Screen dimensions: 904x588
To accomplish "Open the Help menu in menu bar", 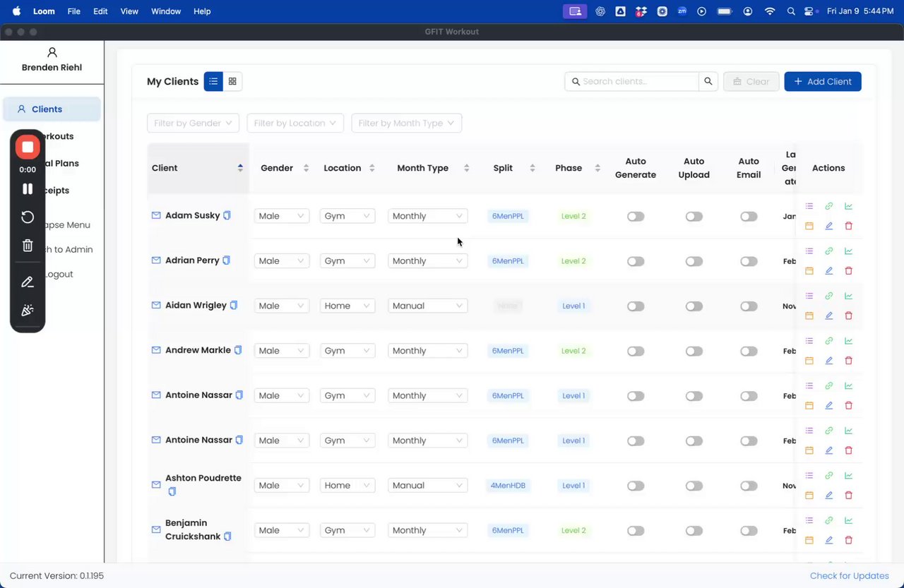I will pos(202,11).
